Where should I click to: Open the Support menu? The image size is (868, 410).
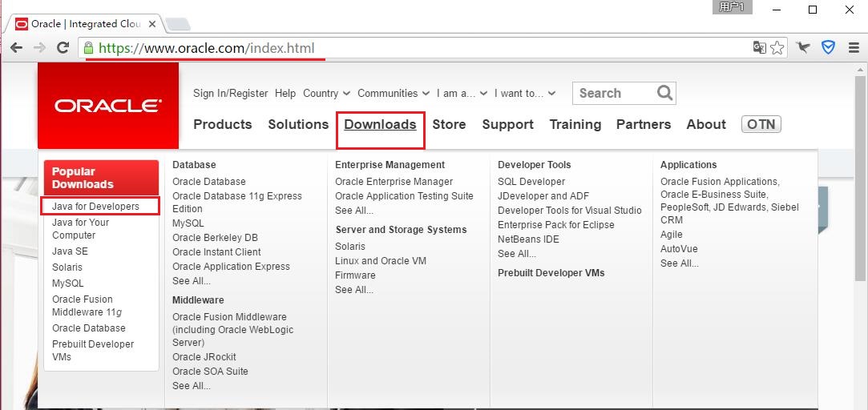point(507,125)
